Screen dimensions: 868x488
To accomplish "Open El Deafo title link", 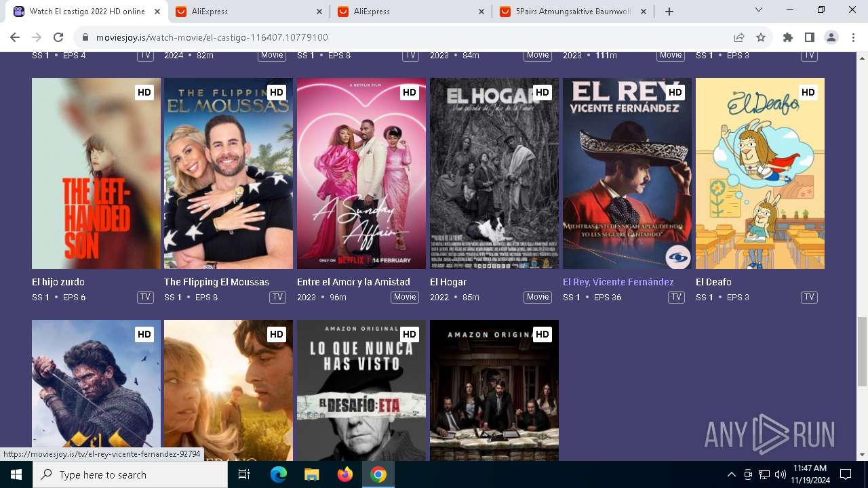I will 713,282.
